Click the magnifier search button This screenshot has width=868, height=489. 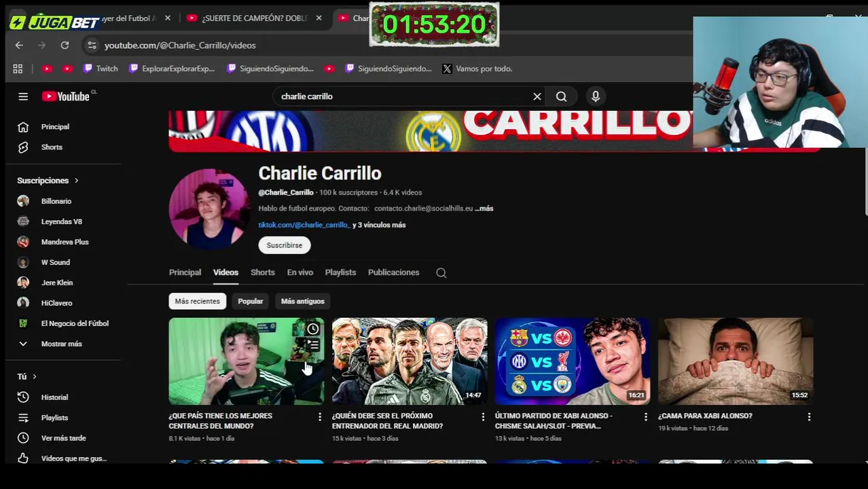(x=562, y=96)
